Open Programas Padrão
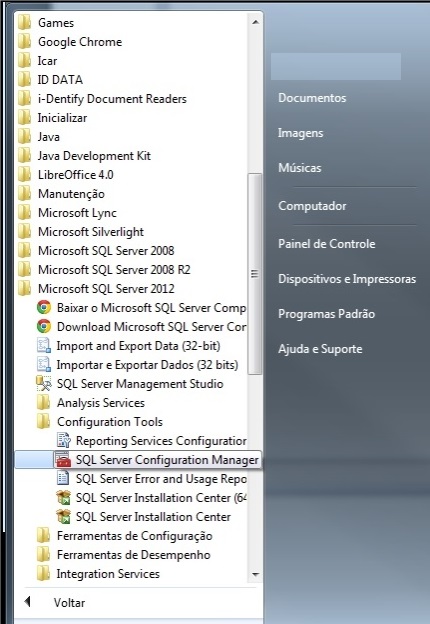This screenshot has height=624, width=430. point(326,314)
